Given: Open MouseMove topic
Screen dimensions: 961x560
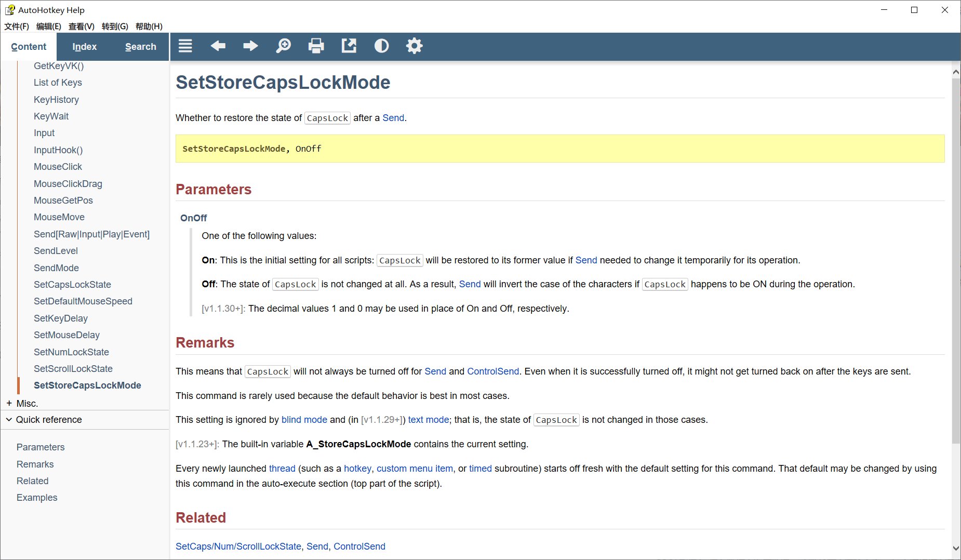Looking at the screenshot, I should pyautogui.click(x=59, y=217).
